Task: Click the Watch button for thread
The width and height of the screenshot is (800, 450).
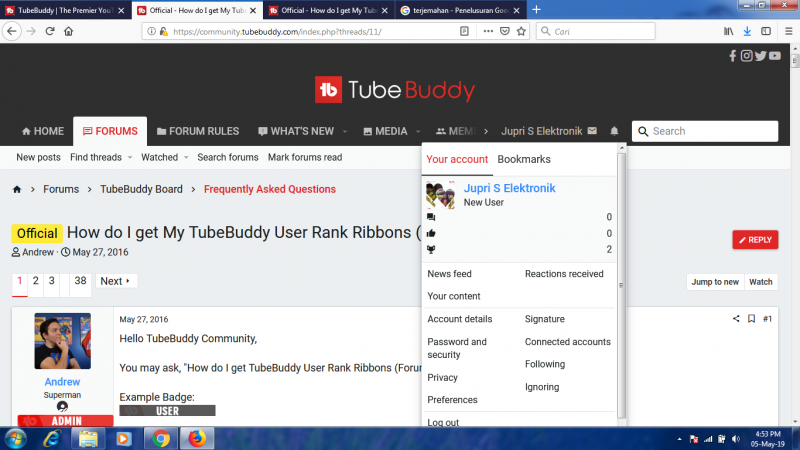Action: click(761, 282)
